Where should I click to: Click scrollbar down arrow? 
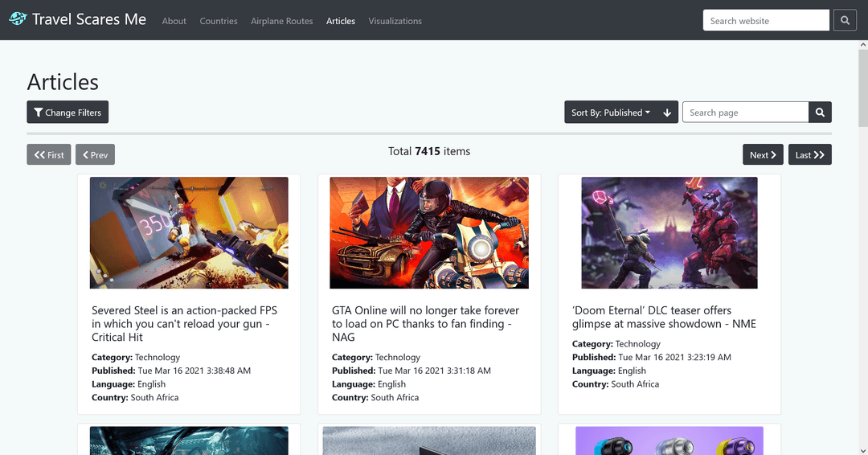click(x=863, y=450)
